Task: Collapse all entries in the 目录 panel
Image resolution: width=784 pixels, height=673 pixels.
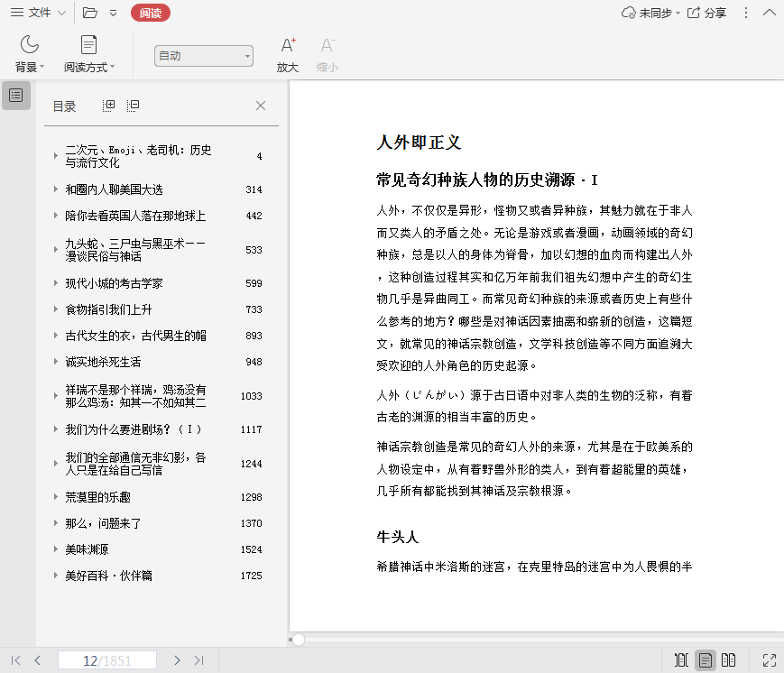Action: point(133,106)
